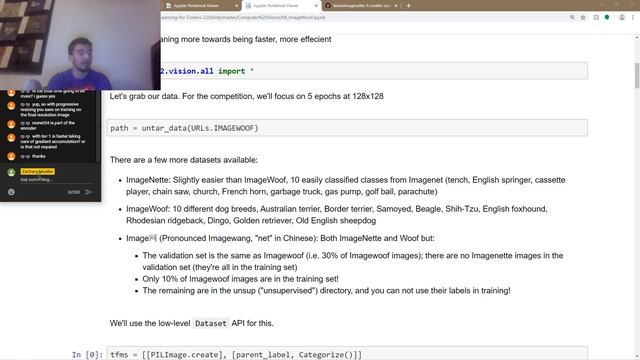Click avatar beside the resnet34 message
This screenshot has height=360, width=640.
pyautogui.click(x=11, y=124)
